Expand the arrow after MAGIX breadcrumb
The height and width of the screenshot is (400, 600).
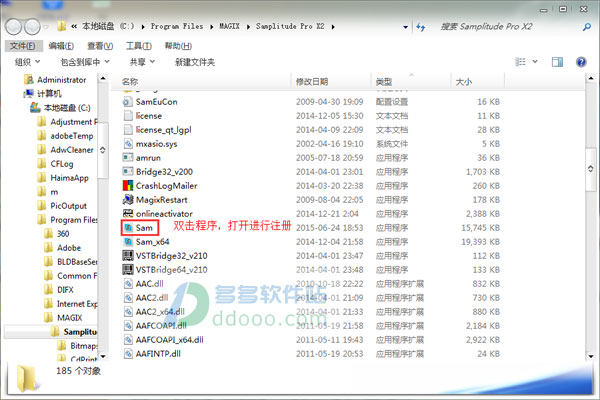pyautogui.click(x=248, y=27)
